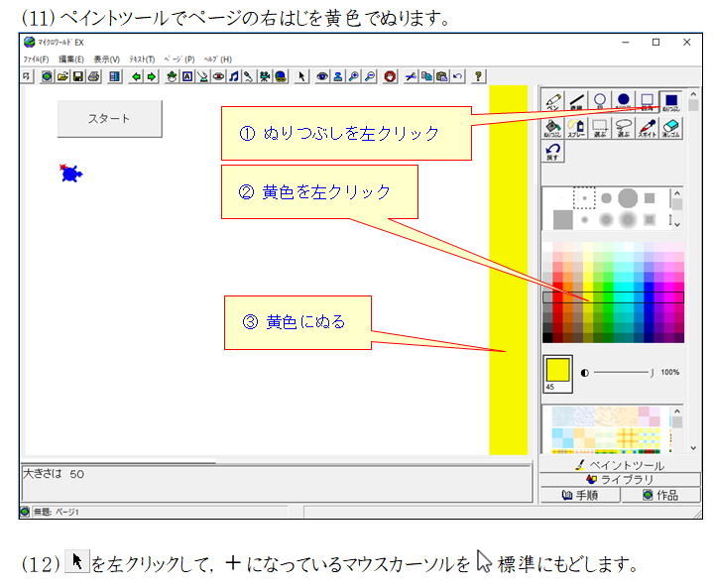Open the ヘルプ(H) menu

[x=218, y=59]
